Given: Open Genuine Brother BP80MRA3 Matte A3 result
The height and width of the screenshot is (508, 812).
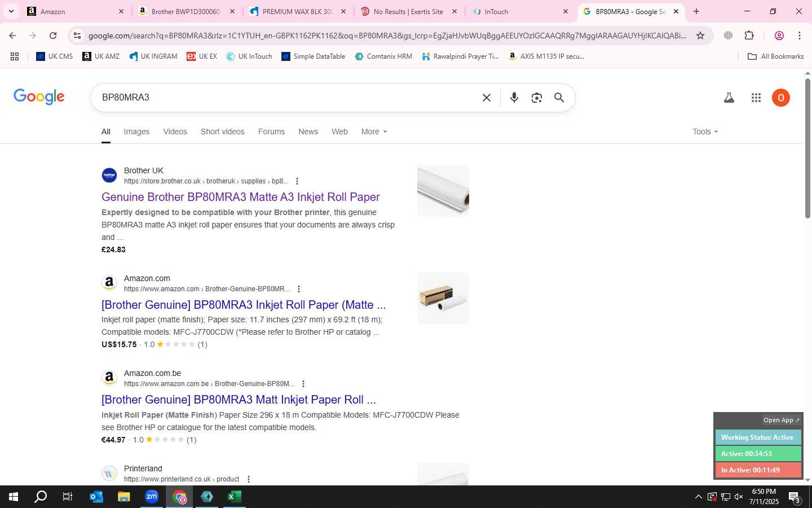Looking at the screenshot, I should [241, 197].
